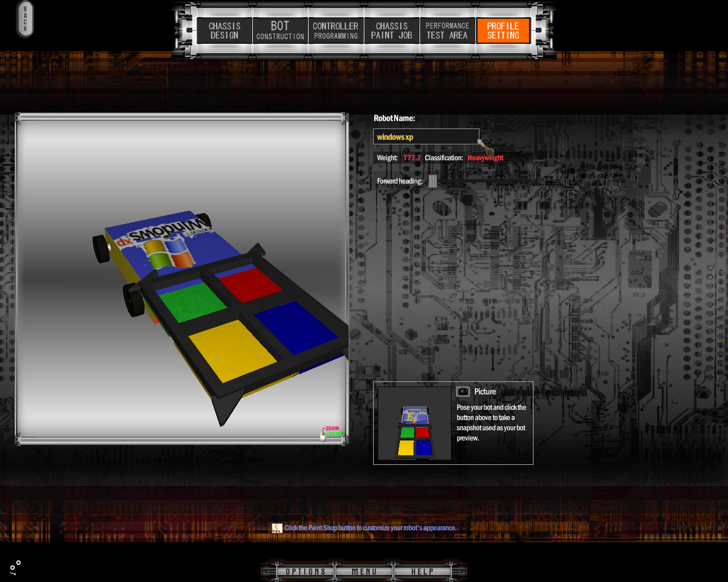
Task: Click the small overlay icon in bottom-left corner
Action: (15, 567)
